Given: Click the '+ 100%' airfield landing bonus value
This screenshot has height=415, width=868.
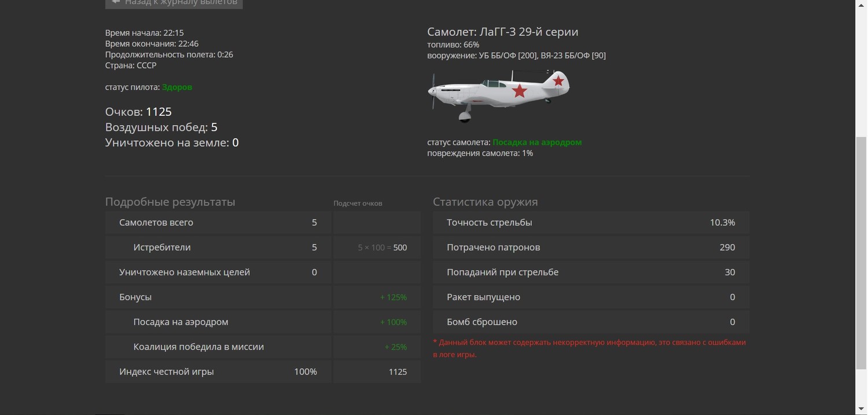Looking at the screenshot, I should [393, 322].
